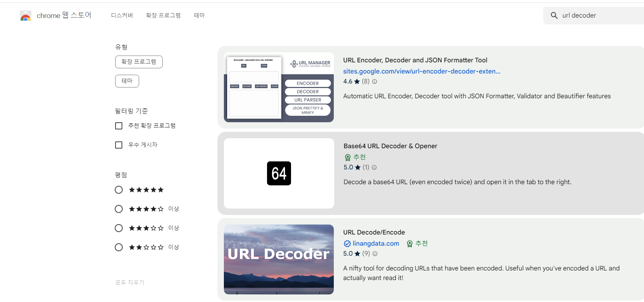Click the 'Automatic URL Encoder, Decoder tool' description
Viewport: 644px width, 302px height.
point(477,96)
